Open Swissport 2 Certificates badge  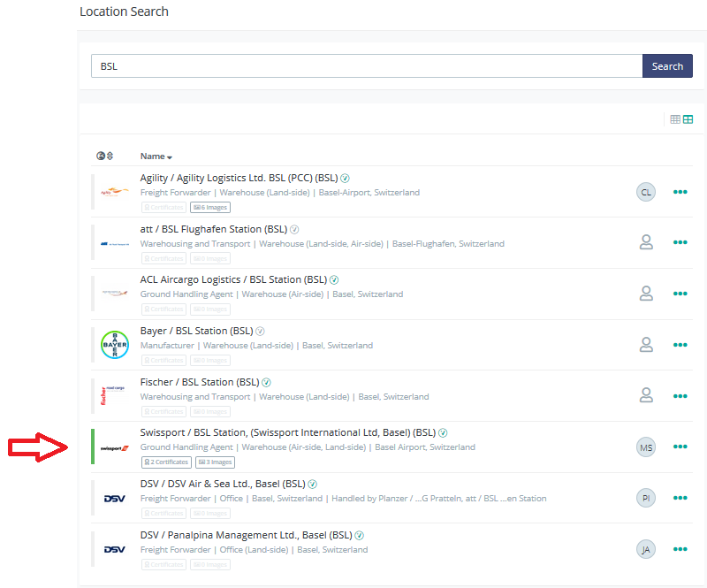point(166,462)
